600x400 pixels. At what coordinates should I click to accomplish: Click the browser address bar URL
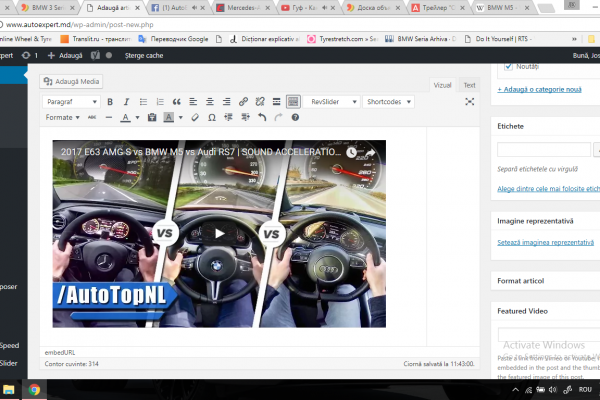click(80, 24)
